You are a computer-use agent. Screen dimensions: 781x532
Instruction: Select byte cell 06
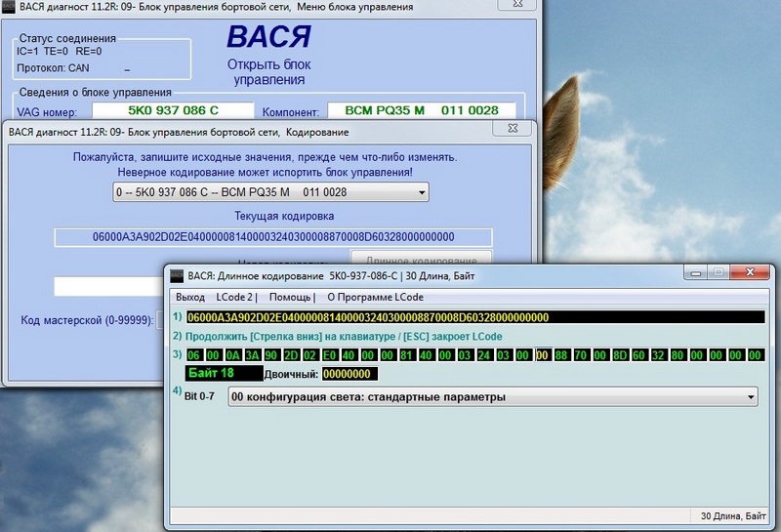point(193,355)
